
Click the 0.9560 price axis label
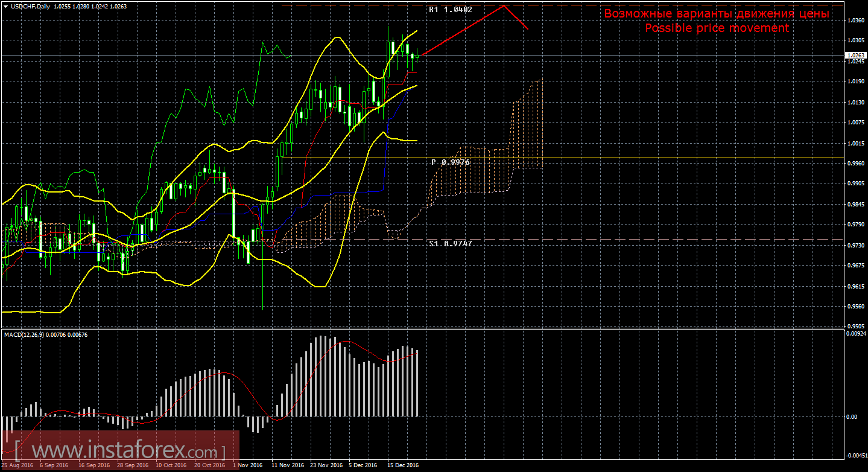click(x=855, y=306)
